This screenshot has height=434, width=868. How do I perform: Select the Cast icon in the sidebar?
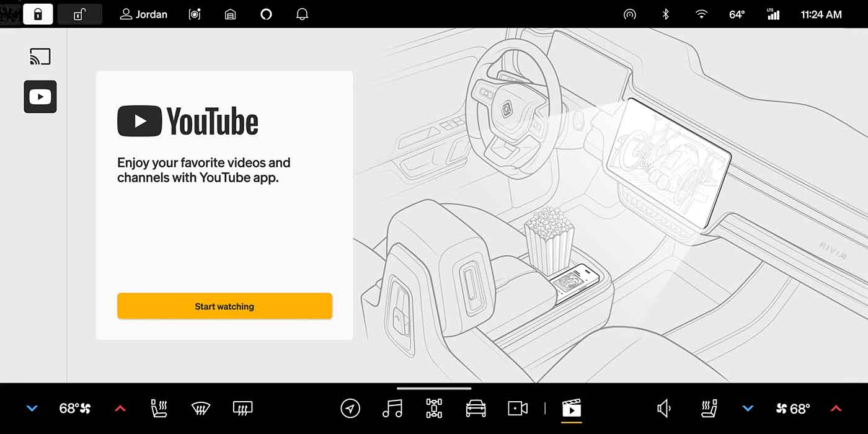pos(40,56)
